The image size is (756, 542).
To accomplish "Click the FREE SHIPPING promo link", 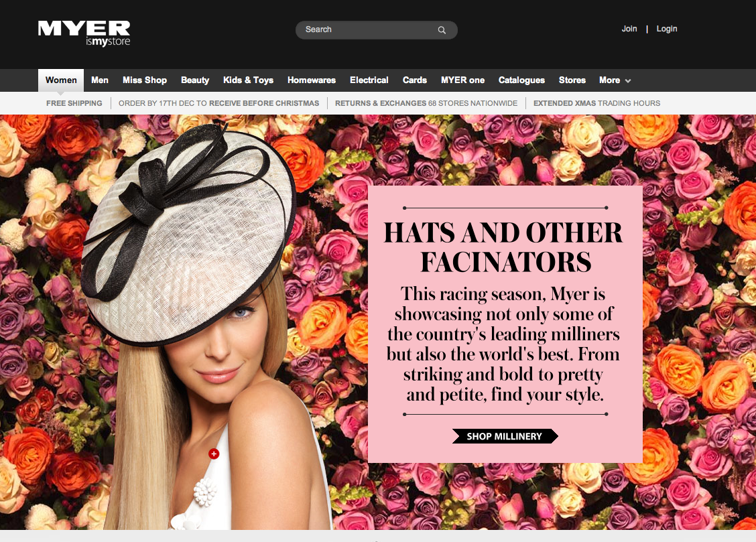I will click(x=74, y=103).
